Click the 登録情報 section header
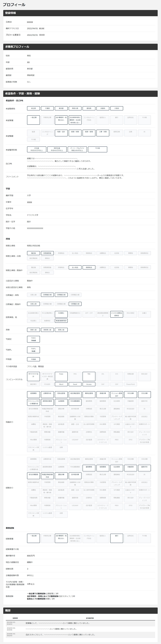Viewport: 161px width, 644px height. point(80,13)
